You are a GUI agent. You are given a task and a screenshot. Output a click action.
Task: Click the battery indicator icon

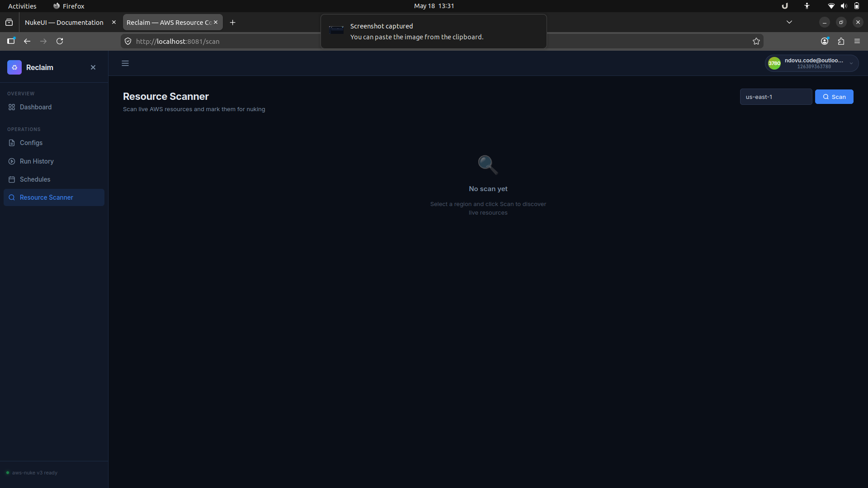pyautogui.click(x=857, y=6)
